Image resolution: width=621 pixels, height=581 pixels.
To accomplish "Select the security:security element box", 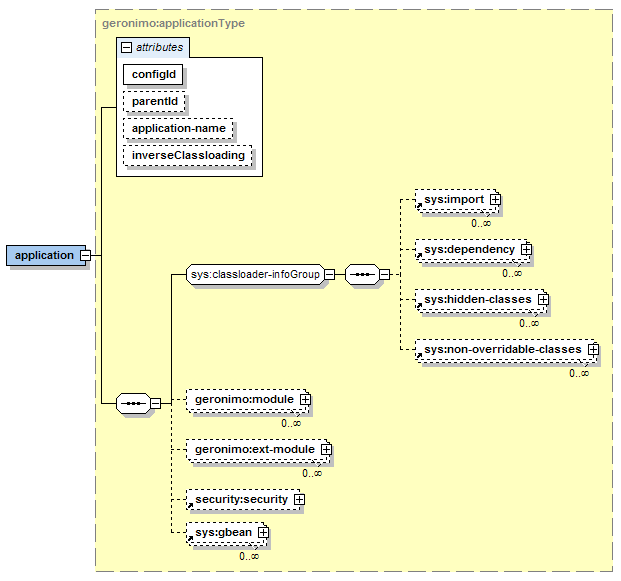I will click(x=244, y=499).
